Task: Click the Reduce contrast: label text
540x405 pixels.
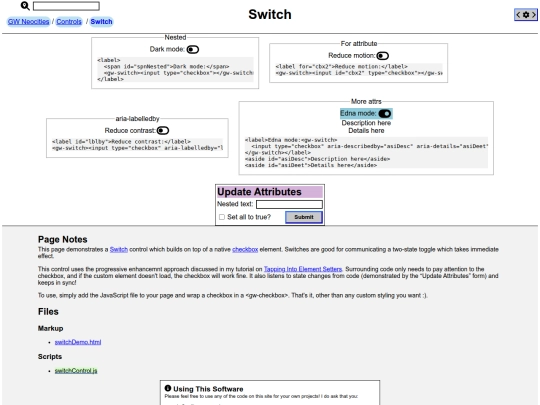Action: (130, 131)
